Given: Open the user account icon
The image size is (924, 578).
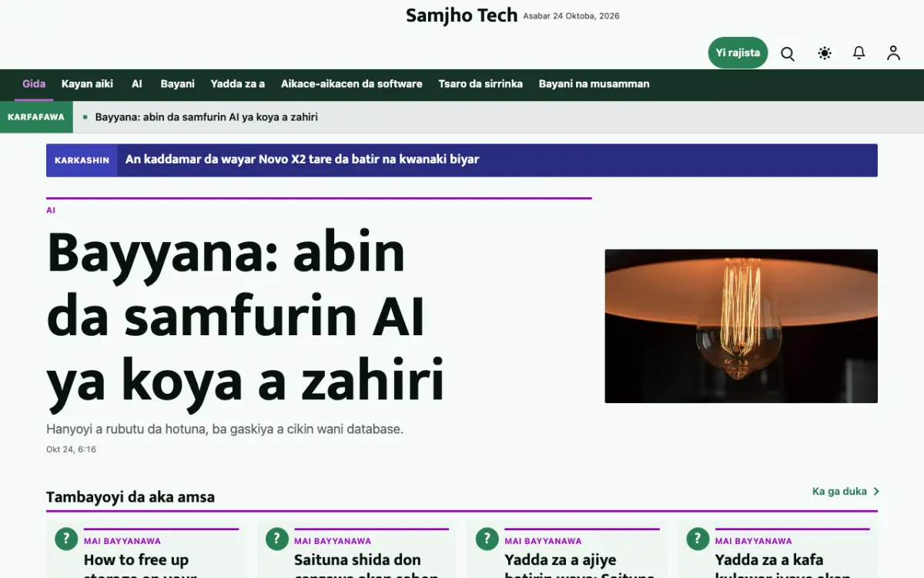Looking at the screenshot, I should click(x=893, y=53).
